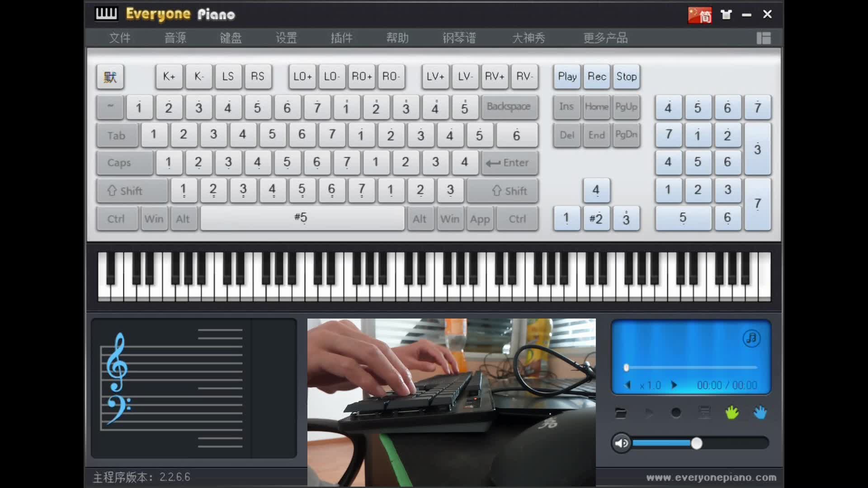868x488 pixels.
Task: Click the Record (Rec) button
Action: [597, 76]
